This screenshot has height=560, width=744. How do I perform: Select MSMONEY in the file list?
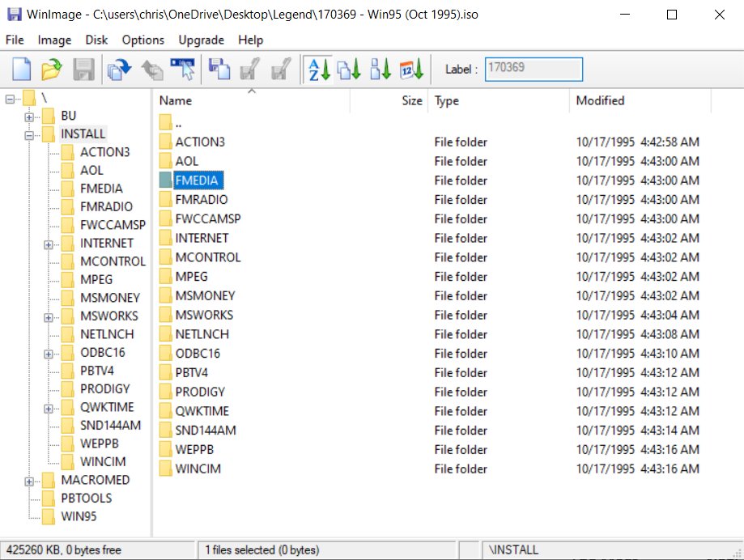coord(205,295)
